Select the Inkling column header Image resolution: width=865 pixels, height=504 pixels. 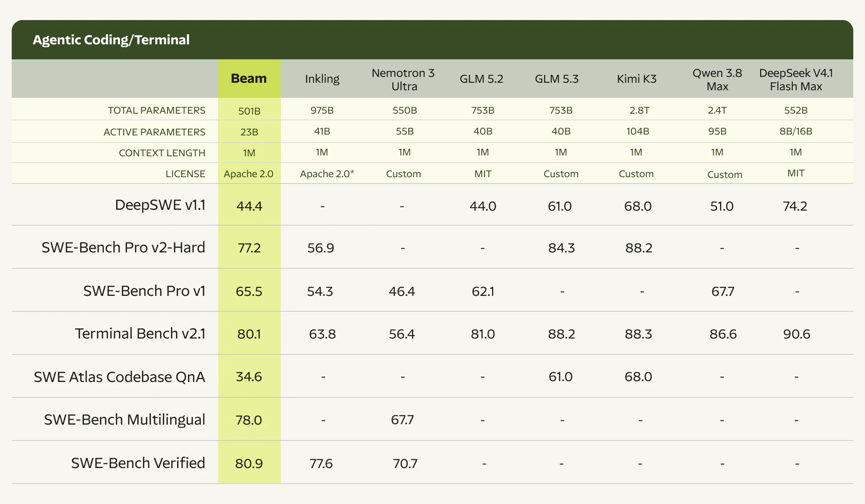click(322, 79)
